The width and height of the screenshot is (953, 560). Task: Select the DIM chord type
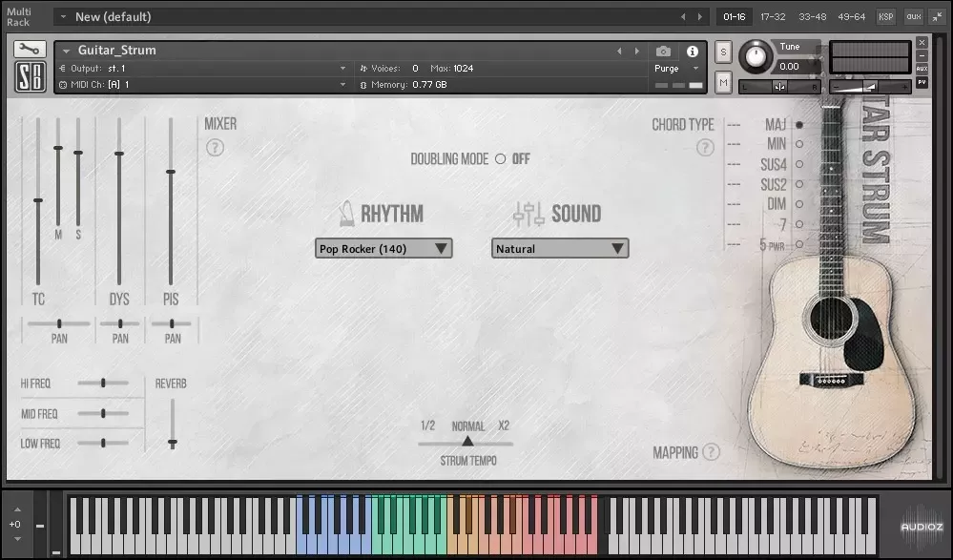(x=799, y=204)
